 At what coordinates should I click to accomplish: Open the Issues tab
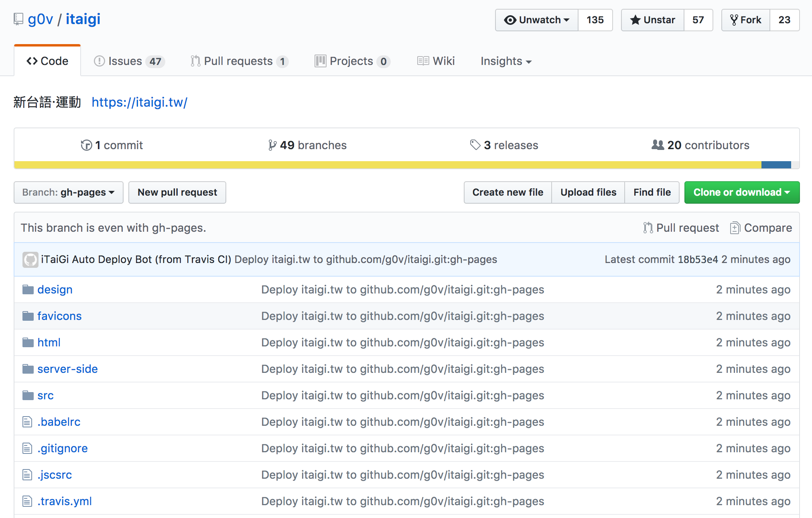coord(129,61)
